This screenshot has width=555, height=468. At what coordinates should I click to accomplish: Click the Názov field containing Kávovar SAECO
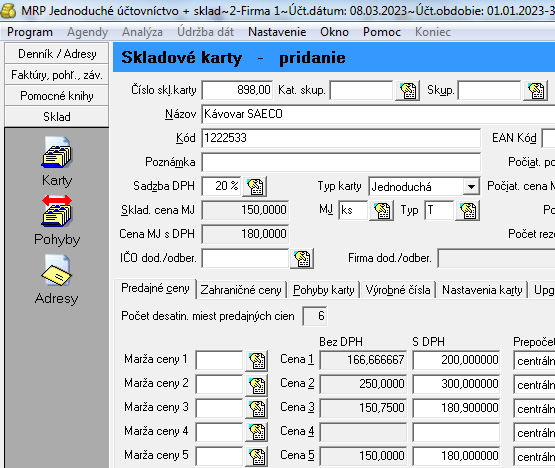click(378, 114)
